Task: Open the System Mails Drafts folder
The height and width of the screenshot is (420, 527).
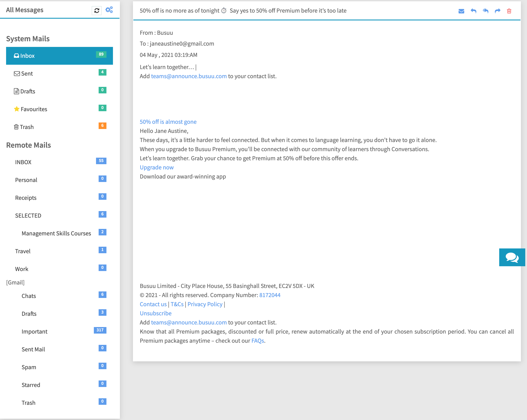Action: click(x=59, y=91)
